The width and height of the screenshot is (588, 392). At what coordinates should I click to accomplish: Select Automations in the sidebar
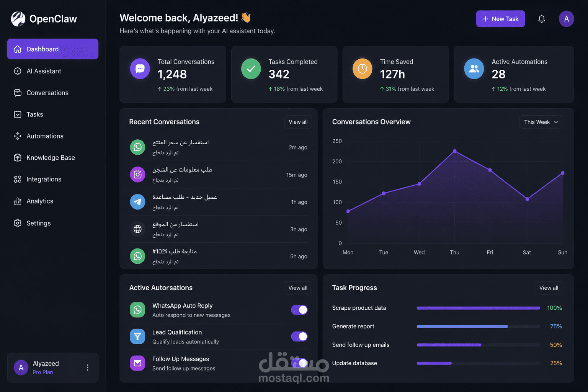[x=53, y=136]
